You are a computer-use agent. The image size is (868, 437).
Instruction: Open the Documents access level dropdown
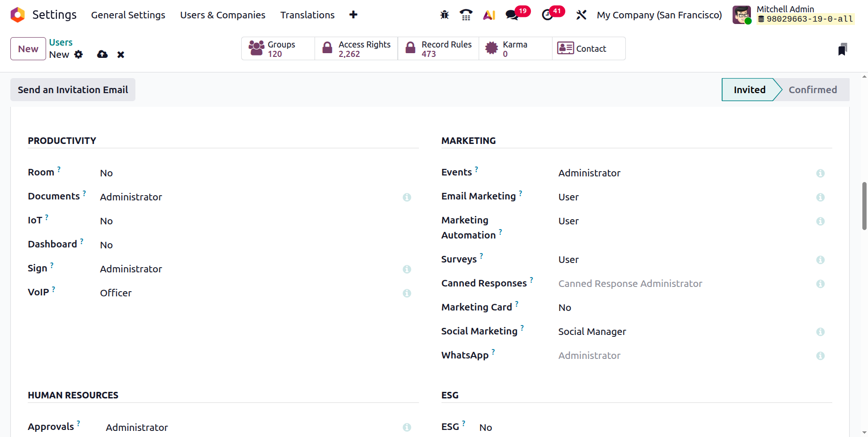(248, 197)
